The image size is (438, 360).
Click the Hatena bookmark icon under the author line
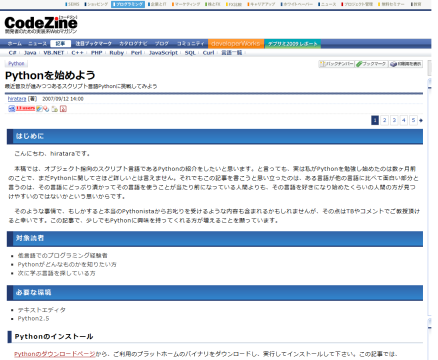click(x=12, y=109)
